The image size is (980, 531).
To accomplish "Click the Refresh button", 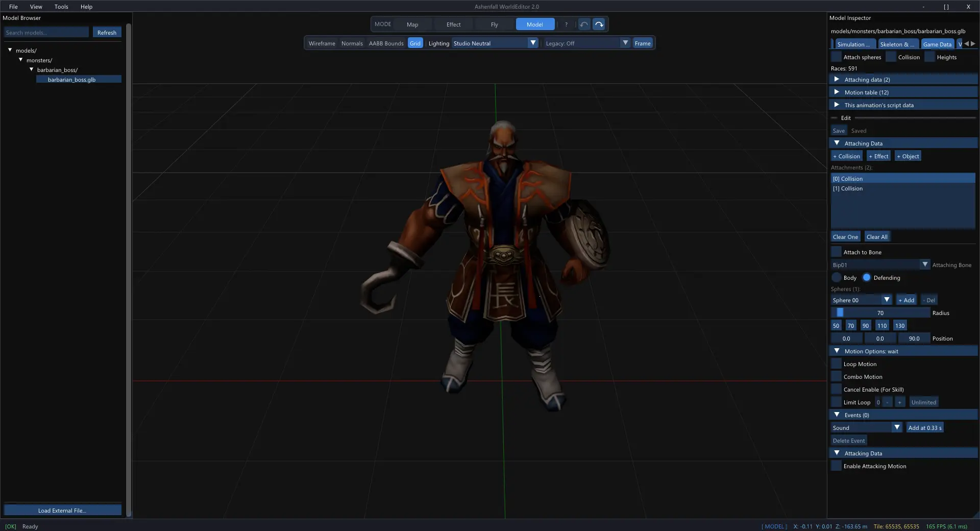I will pos(107,32).
